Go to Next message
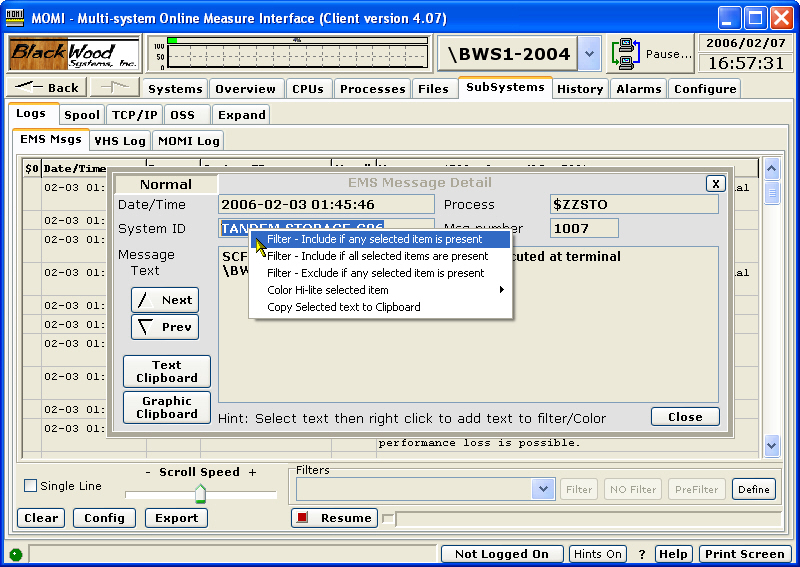Image resolution: width=800 pixels, height=567 pixels. [165, 300]
